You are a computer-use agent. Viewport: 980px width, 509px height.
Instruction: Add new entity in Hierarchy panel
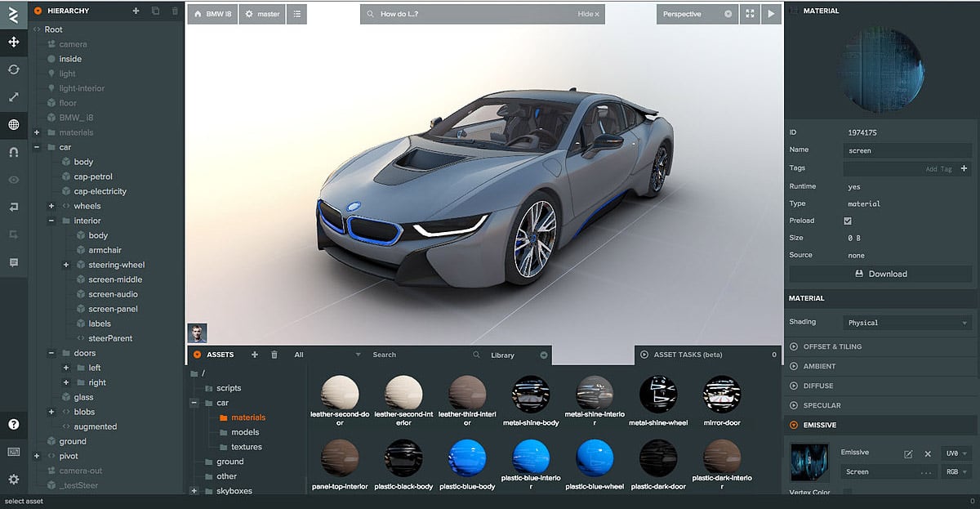(x=136, y=11)
